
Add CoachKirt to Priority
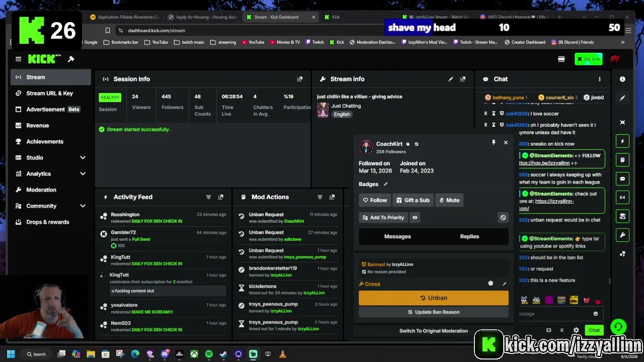click(383, 218)
